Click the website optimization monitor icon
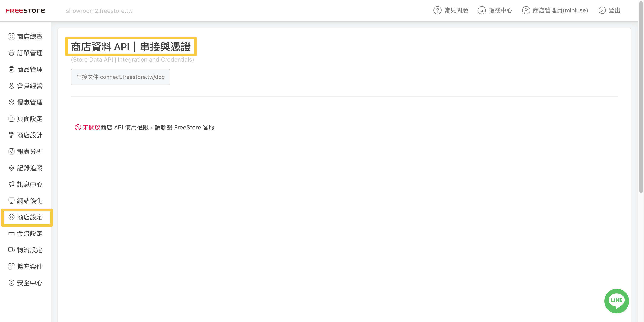This screenshot has height=322, width=644. [x=12, y=201]
